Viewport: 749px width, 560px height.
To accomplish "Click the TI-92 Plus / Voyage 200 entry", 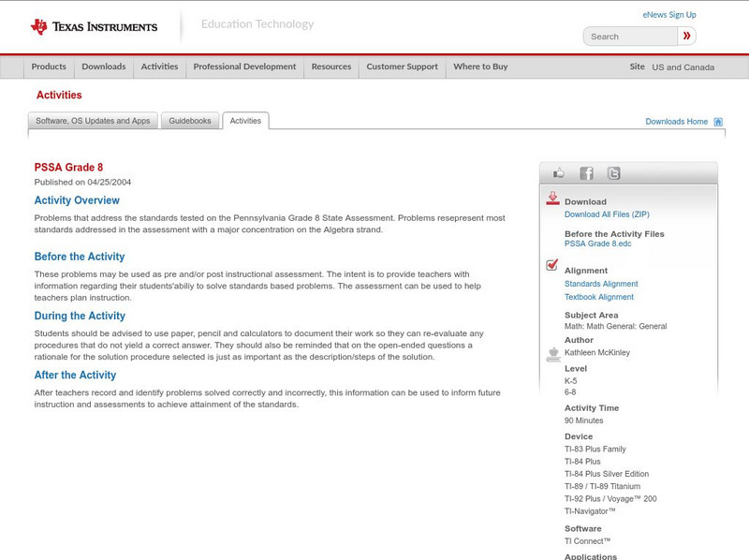I will coord(610,499).
